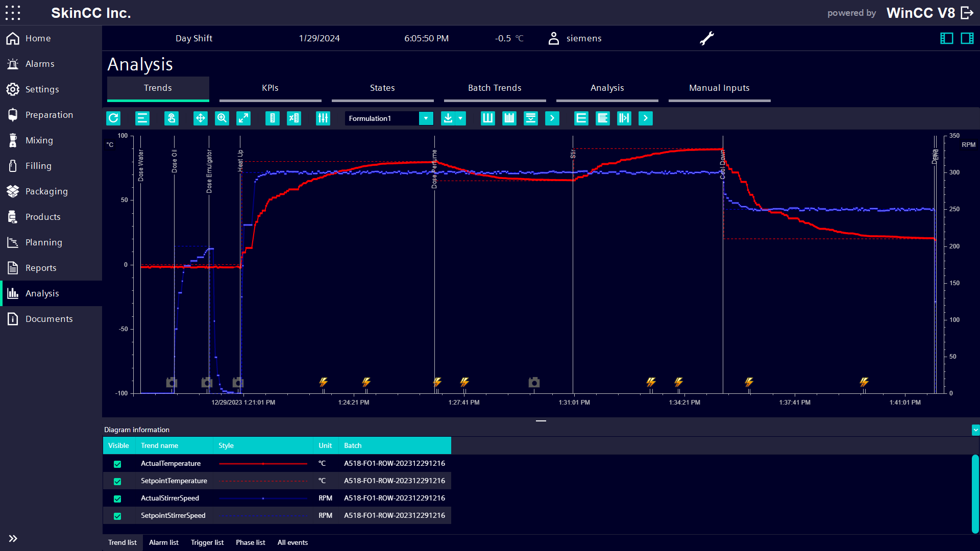
Task: Toggle SetpointTemperature visibility checkbox
Action: (x=117, y=481)
